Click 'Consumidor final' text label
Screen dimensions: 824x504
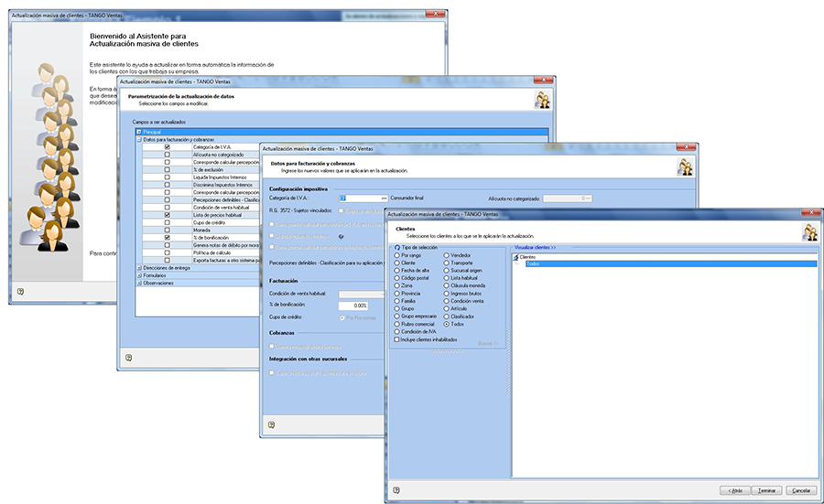pyautogui.click(x=407, y=198)
